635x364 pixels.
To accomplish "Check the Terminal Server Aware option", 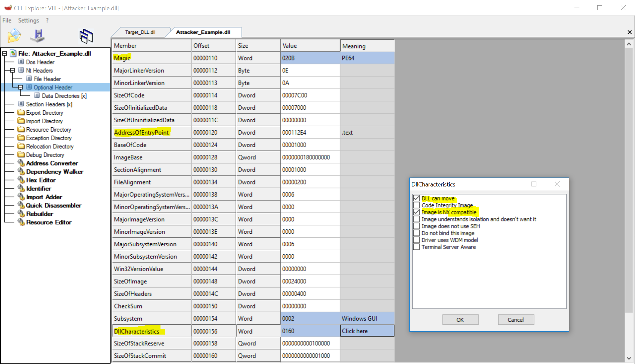I will 416,247.
